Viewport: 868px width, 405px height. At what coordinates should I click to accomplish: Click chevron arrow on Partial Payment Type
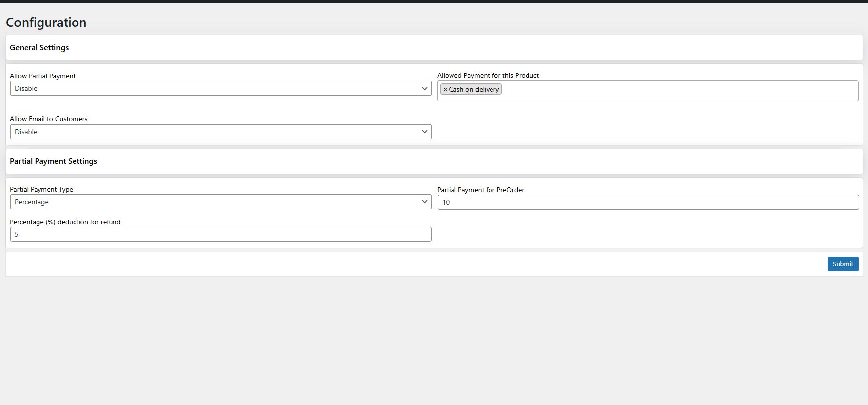424,202
